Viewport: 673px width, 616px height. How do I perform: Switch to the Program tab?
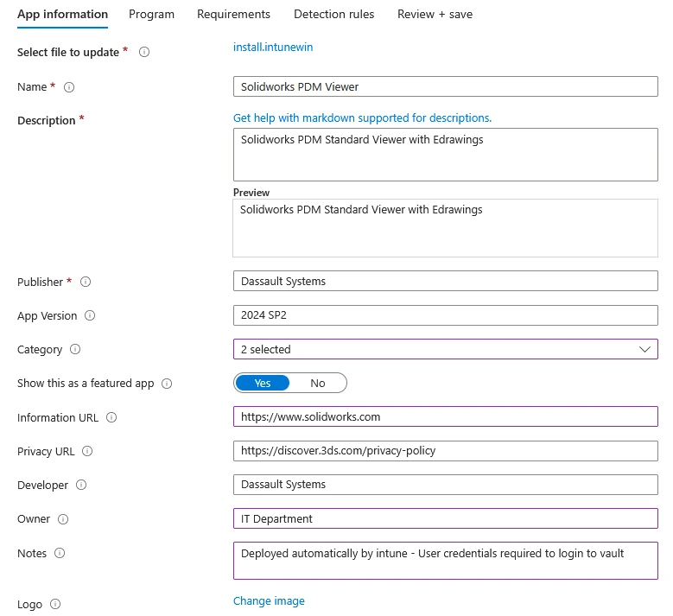click(151, 14)
